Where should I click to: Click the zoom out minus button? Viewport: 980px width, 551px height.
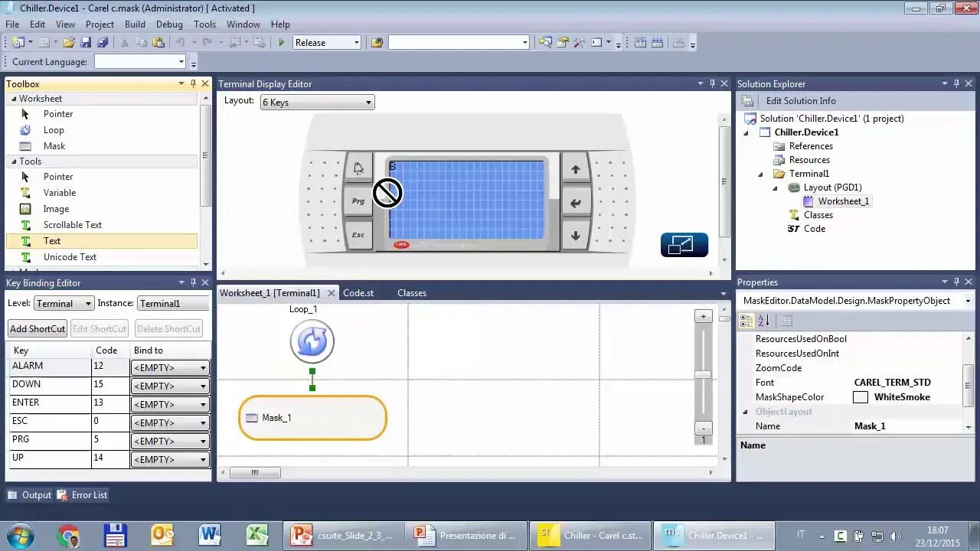[703, 428]
